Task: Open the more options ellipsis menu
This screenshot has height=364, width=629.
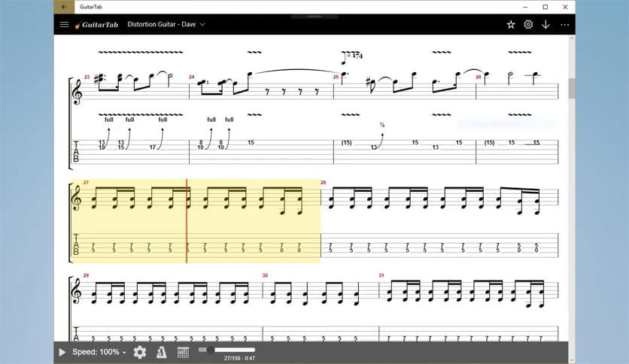Action: coord(565,25)
